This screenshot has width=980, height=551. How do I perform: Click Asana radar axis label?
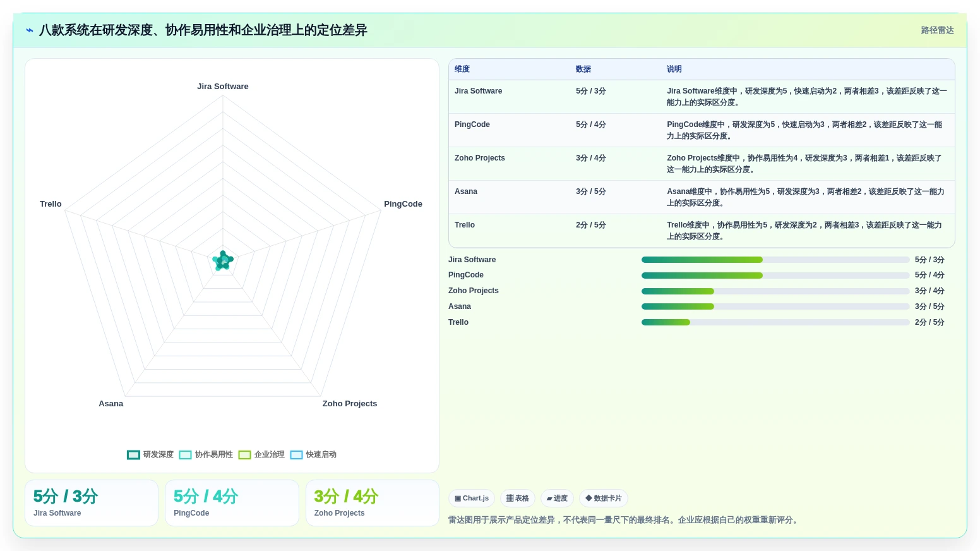pos(111,404)
